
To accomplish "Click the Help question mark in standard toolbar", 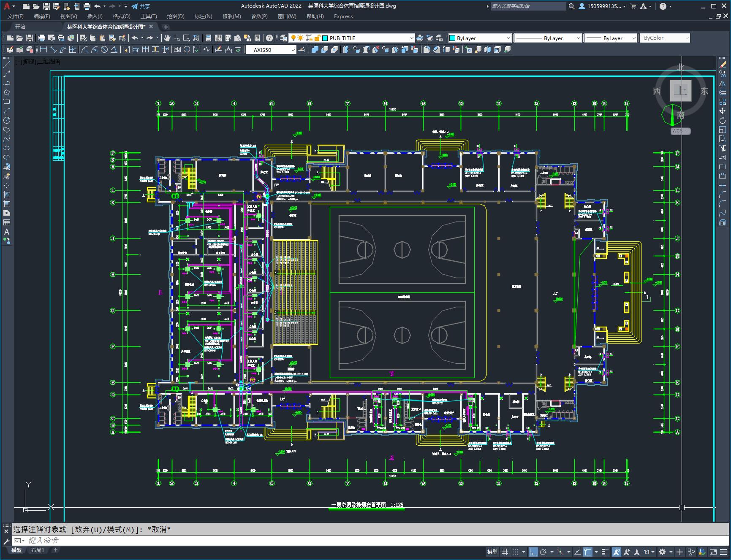I will tap(269, 38).
